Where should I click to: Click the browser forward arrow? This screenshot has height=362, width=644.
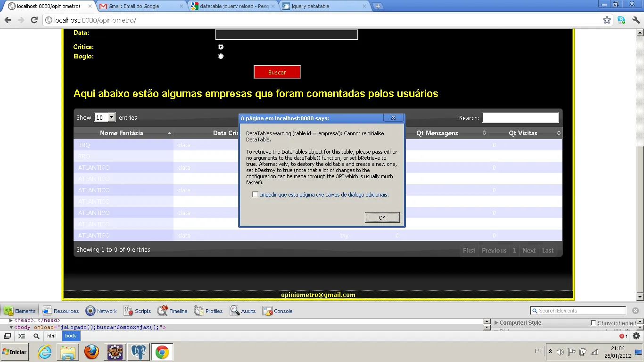pos(21,20)
